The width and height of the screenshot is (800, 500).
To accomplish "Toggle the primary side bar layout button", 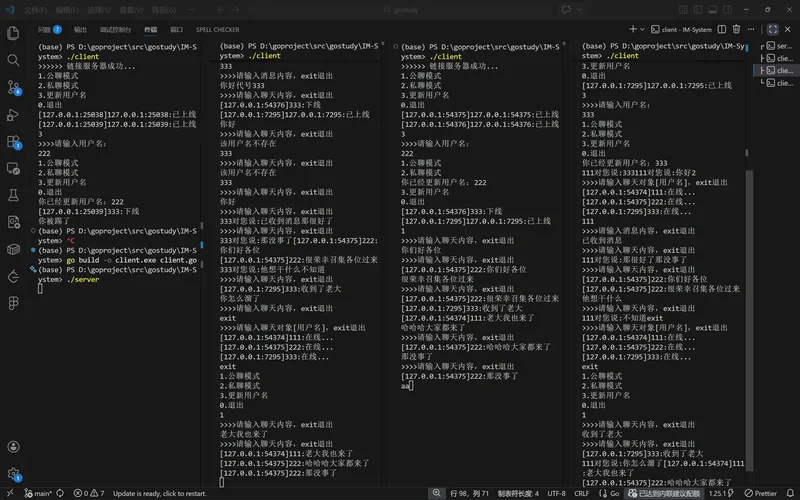I will (698, 10).
